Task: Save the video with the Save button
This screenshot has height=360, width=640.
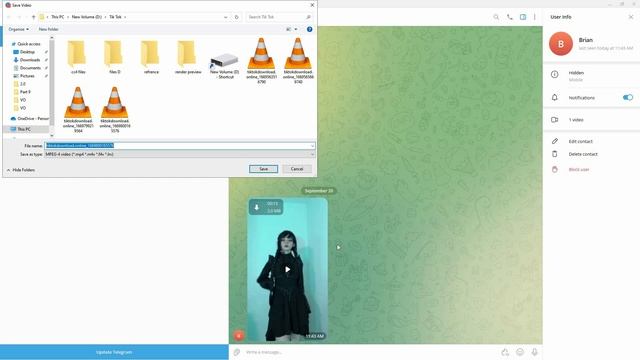Action: [x=263, y=169]
